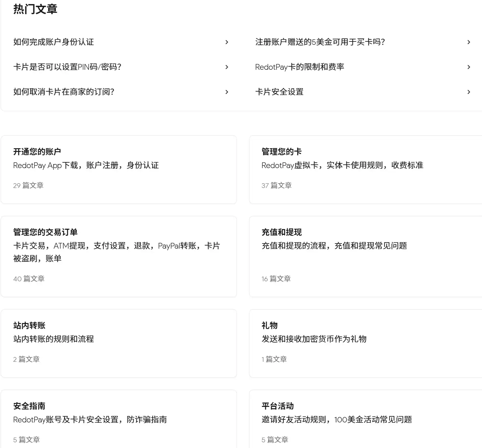This screenshot has width=482, height=448.
Task: Open the chevron next to 卡片安全设置
Action: [469, 92]
